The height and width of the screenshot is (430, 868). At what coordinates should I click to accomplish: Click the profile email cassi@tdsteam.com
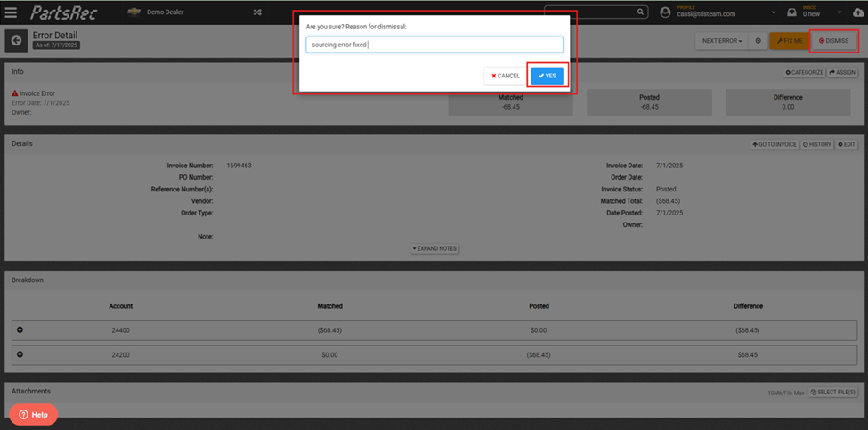706,14
